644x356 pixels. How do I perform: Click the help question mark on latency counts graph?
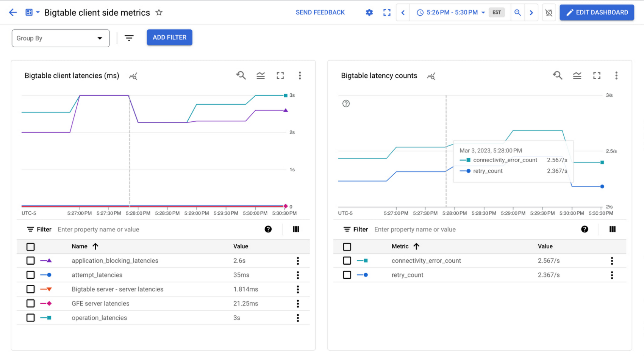click(346, 104)
